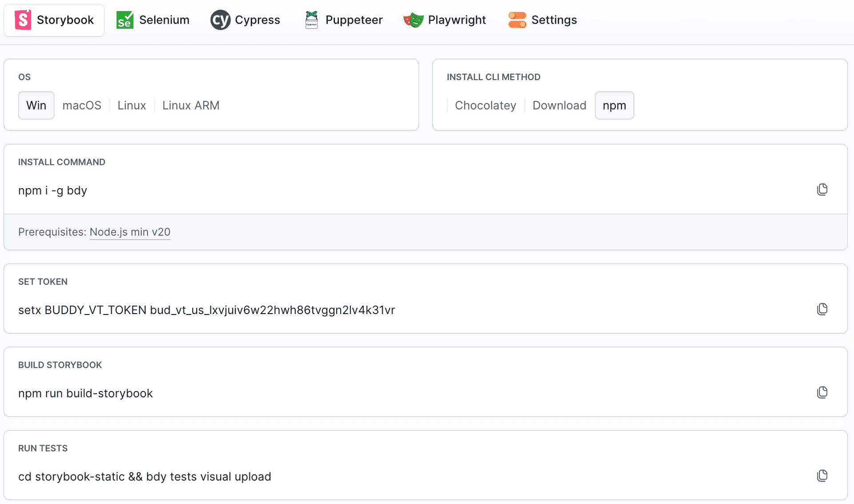854x504 pixels.
Task: Click the INSTALL COMMAND heading
Action: (62, 162)
